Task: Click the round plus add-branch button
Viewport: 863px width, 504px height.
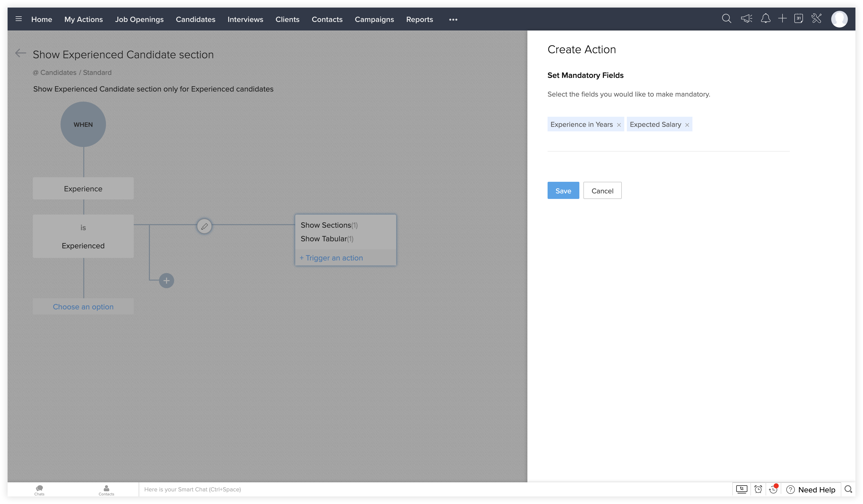Action: 167,281
